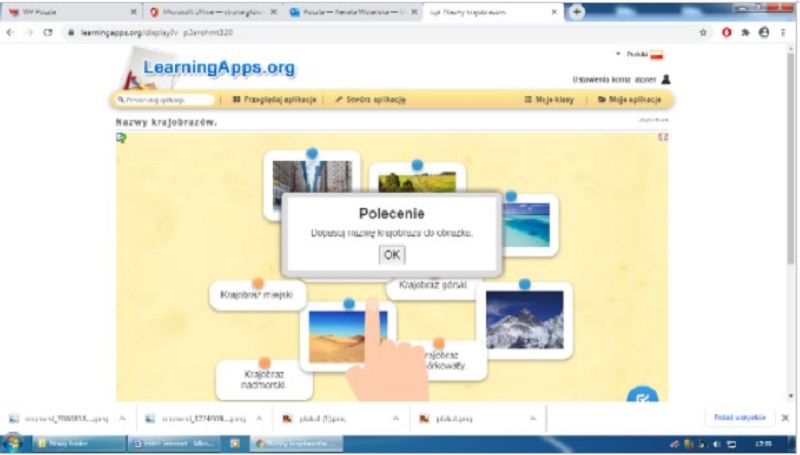Click the user account profile icon
800x455 pixels.
coord(666,79)
